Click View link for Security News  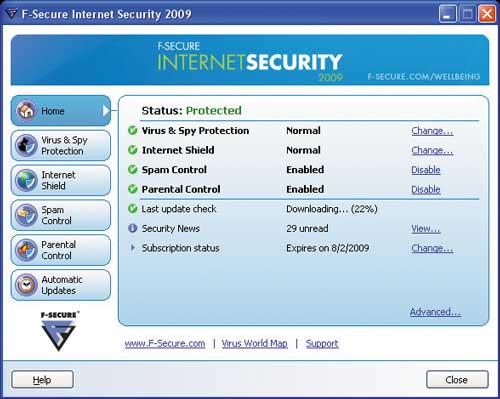(x=426, y=229)
